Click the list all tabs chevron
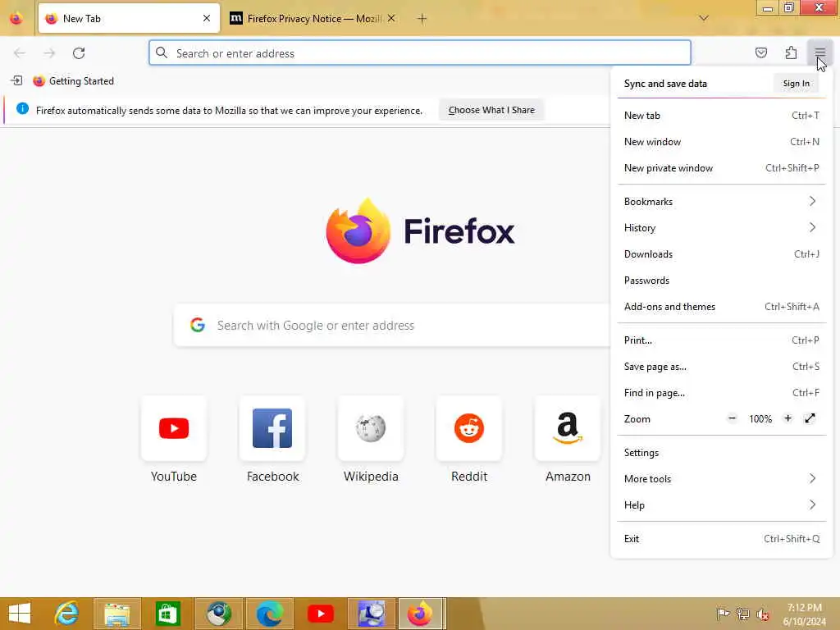 [x=704, y=18]
